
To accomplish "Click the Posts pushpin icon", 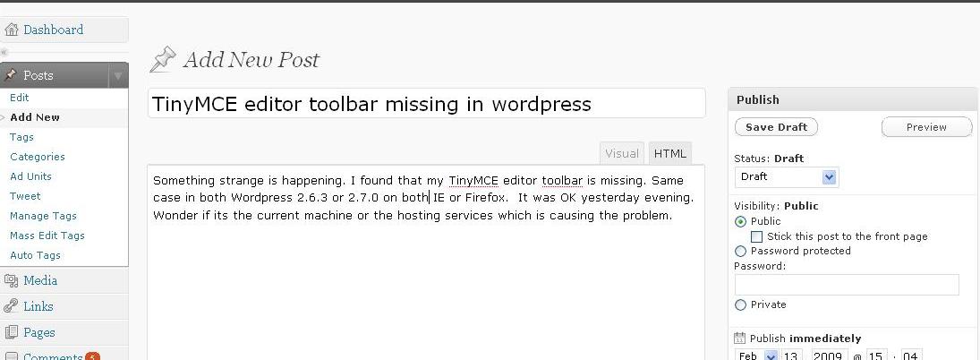I will click(12, 75).
